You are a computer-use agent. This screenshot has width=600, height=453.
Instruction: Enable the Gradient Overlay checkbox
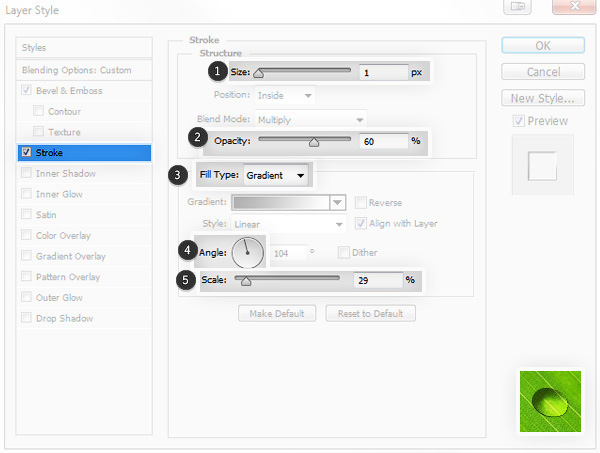pos(26,256)
